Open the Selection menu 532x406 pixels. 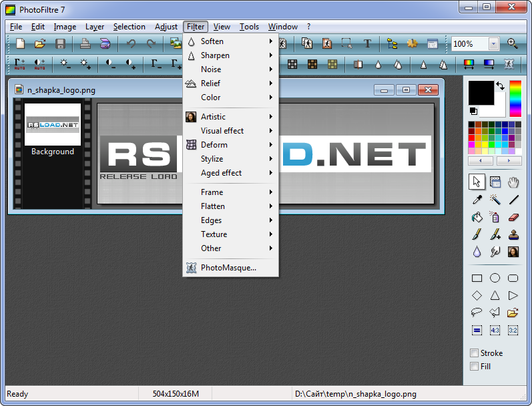click(129, 27)
